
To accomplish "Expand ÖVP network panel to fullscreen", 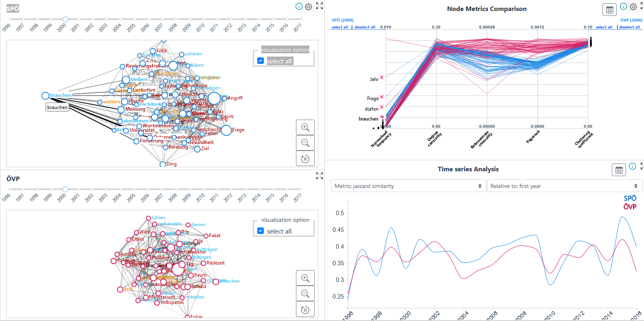I will pos(320,176).
